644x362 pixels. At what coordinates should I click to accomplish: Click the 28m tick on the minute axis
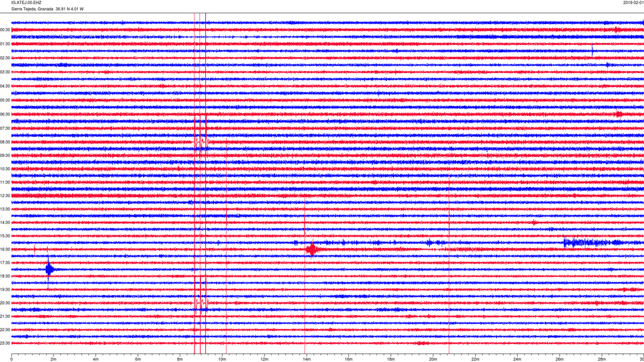coord(601,359)
